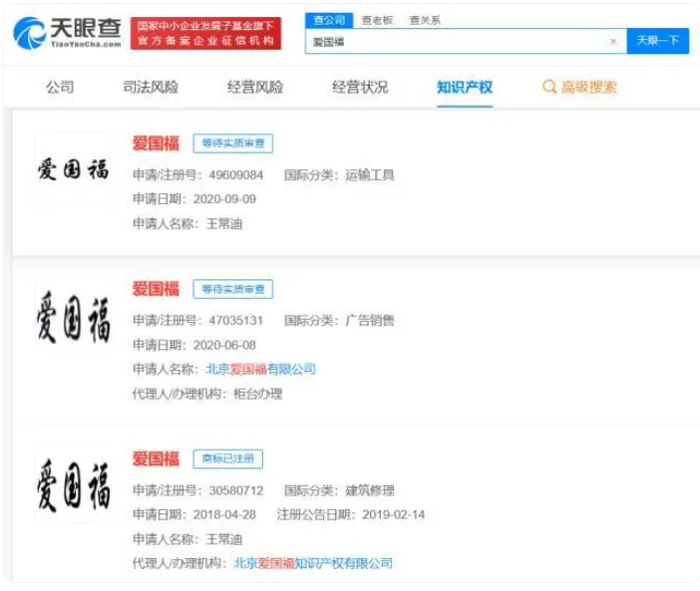The image size is (700, 591).
Task: Open the 北京爱国福知识产权有限公司 agency link
Action: (312, 563)
